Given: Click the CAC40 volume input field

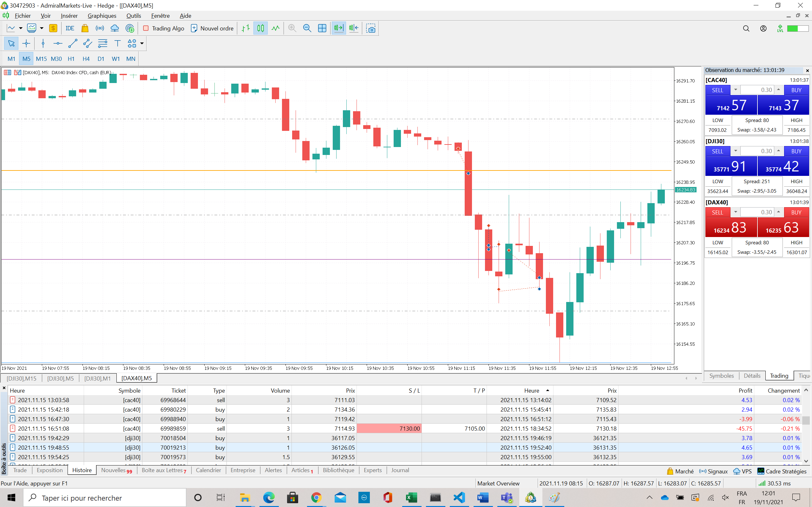Looking at the screenshot, I should click(757, 90).
